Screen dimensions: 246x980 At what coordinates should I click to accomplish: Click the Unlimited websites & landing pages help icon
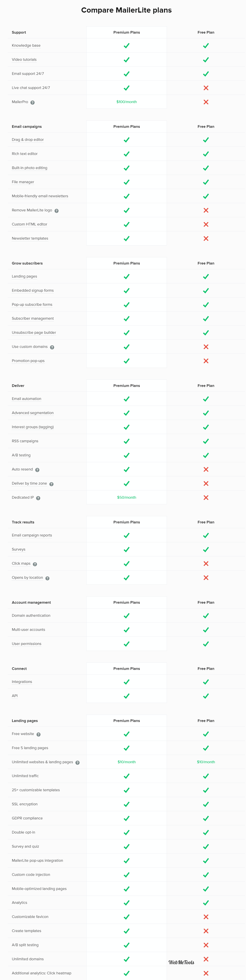point(77,763)
